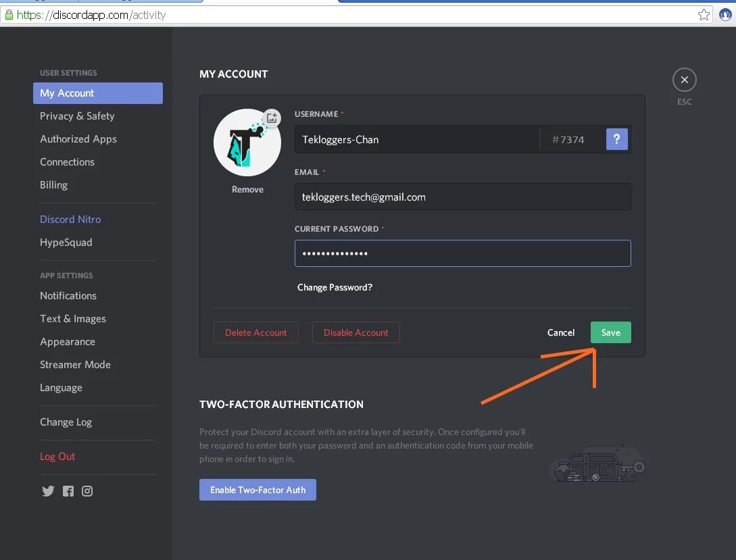Screen dimensions: 736x560
Task: Click the Disable Account button
Action: point(355,332)
